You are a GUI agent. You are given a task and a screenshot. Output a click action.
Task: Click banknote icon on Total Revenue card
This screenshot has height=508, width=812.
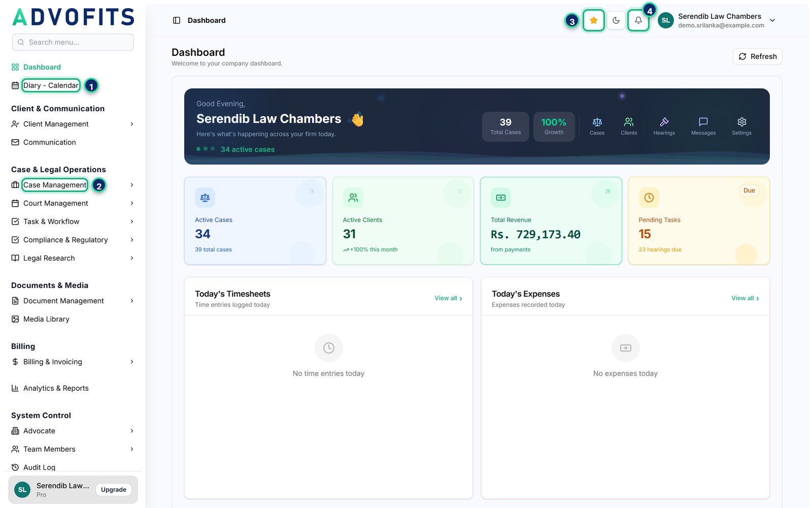tap(501, 198)
